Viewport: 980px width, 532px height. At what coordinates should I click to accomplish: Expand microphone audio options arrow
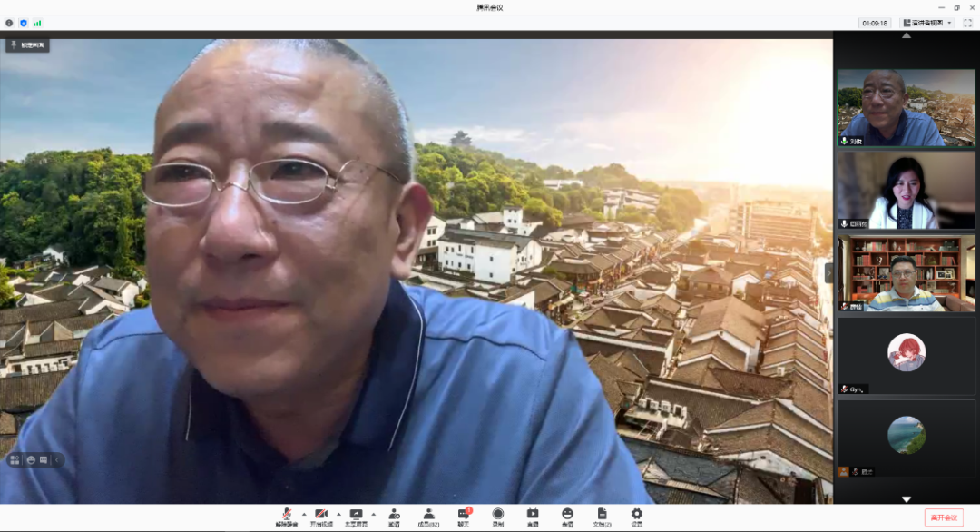coord(304,515)
